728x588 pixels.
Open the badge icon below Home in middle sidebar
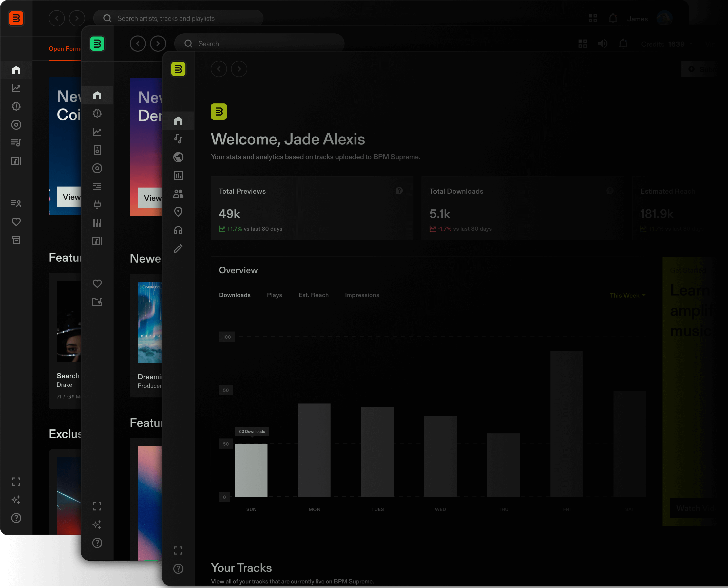coord(97,114)
